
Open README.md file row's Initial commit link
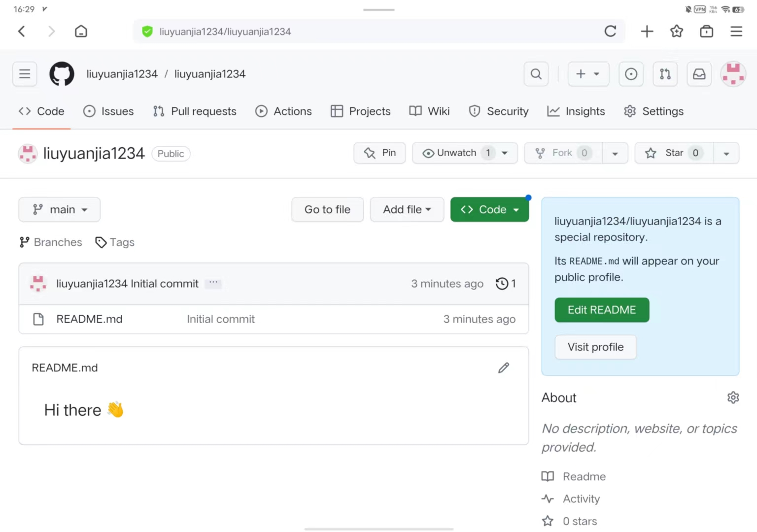click(x=221, y=319)
